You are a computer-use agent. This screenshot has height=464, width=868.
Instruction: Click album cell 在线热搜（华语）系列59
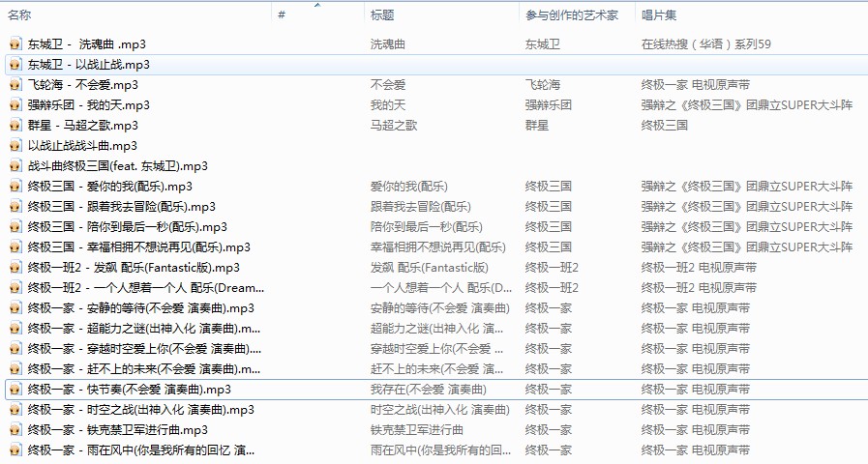706,44
